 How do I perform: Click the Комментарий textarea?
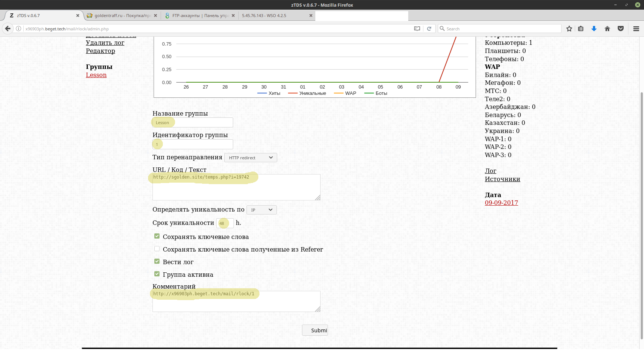tap(237, 301)
